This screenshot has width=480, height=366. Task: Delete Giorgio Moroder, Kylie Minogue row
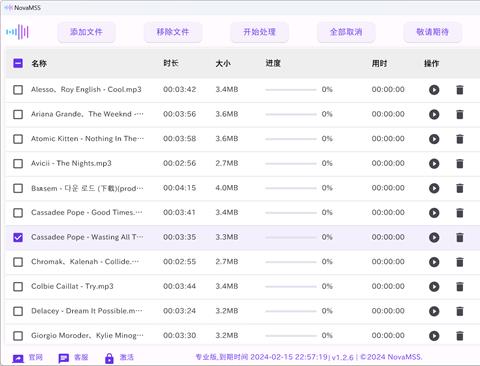(460, 336)
